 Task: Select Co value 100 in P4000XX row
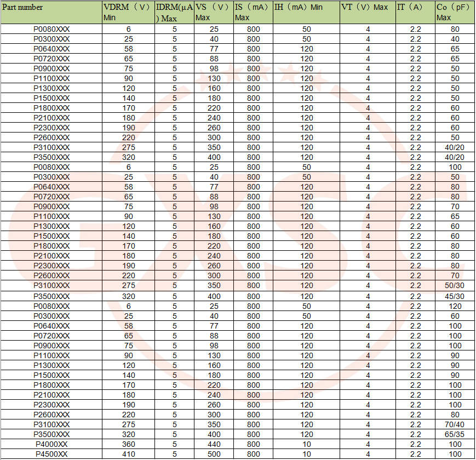(455, 444)
